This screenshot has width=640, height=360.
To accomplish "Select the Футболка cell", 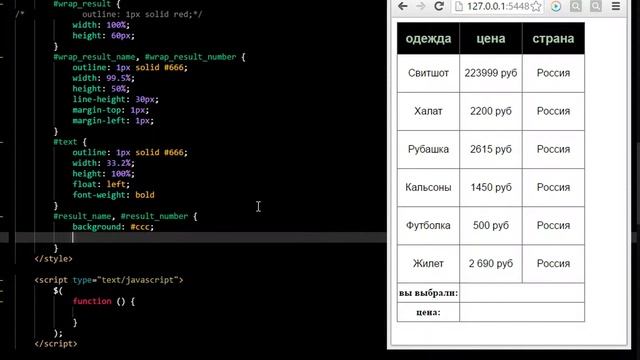I will coord(428,226).
